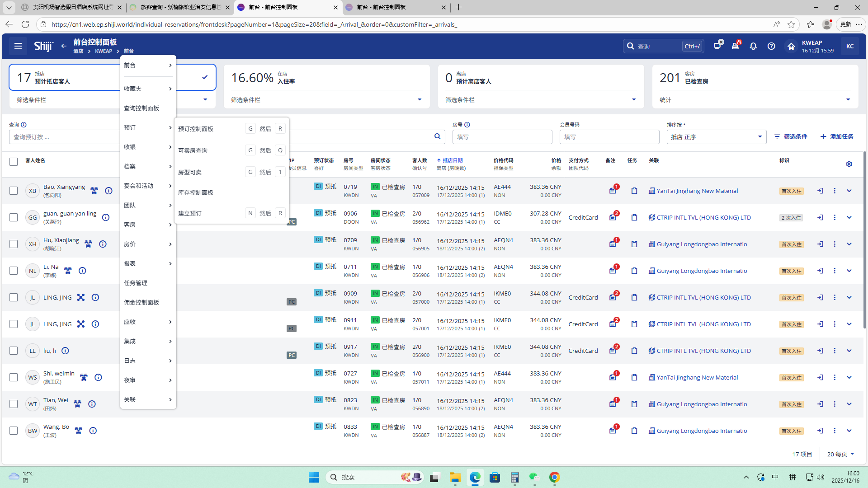Open three-dot actions menu for Hu, Xiaojiang

(835, 244)
